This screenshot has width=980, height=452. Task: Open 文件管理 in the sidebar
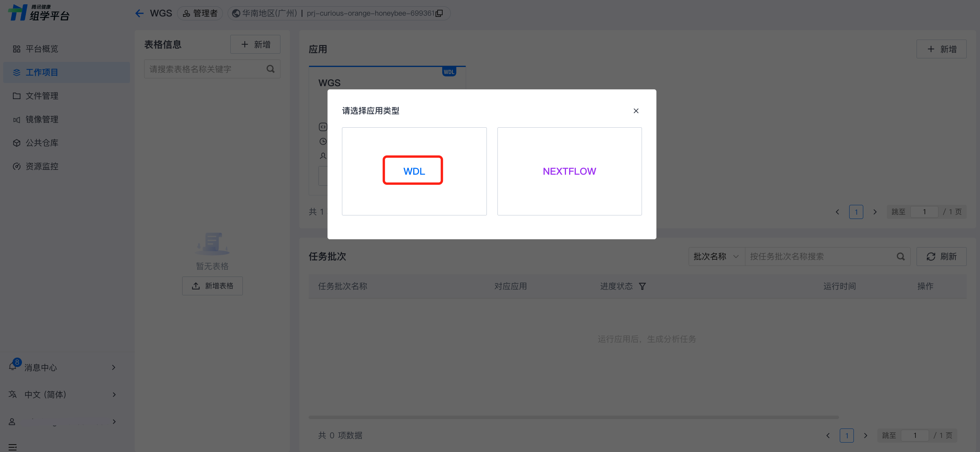click(42, 96)
